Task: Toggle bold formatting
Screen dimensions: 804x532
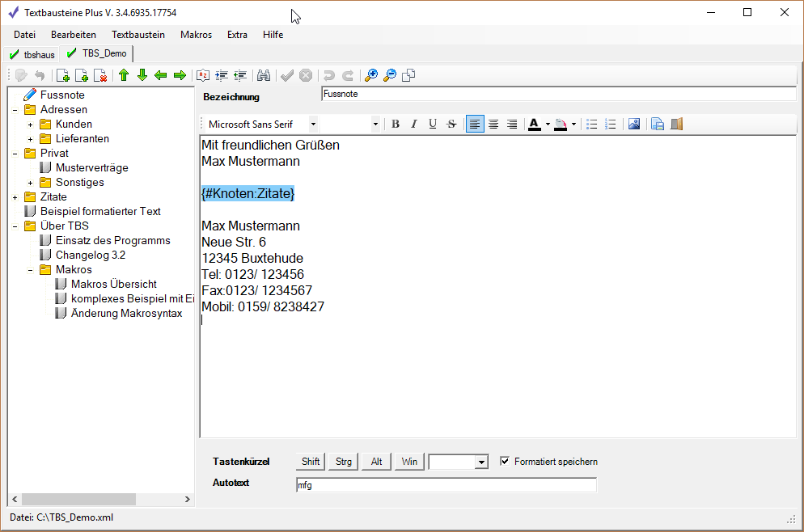Action: pyautogui.click(x=396, y=124)
